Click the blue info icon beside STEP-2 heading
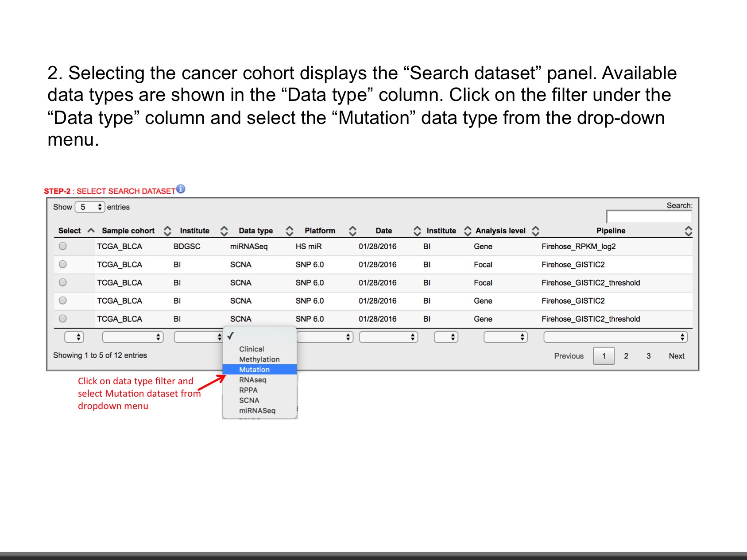The height and width of the screenshot is (560, 747). [181, 189]
